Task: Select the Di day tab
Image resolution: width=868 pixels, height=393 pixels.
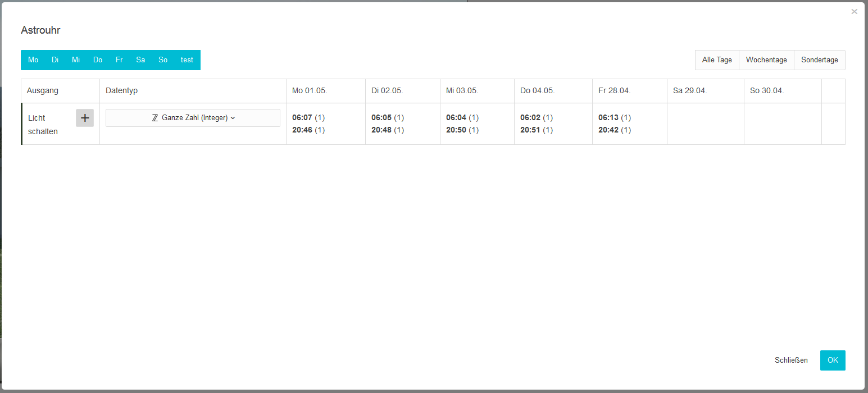Action: 55,60
